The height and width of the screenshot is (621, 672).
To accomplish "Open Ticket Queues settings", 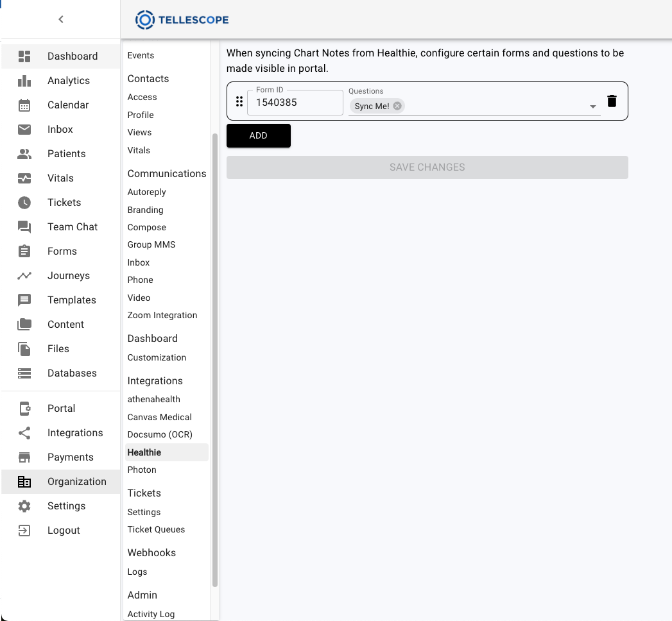I will point(156,530).
